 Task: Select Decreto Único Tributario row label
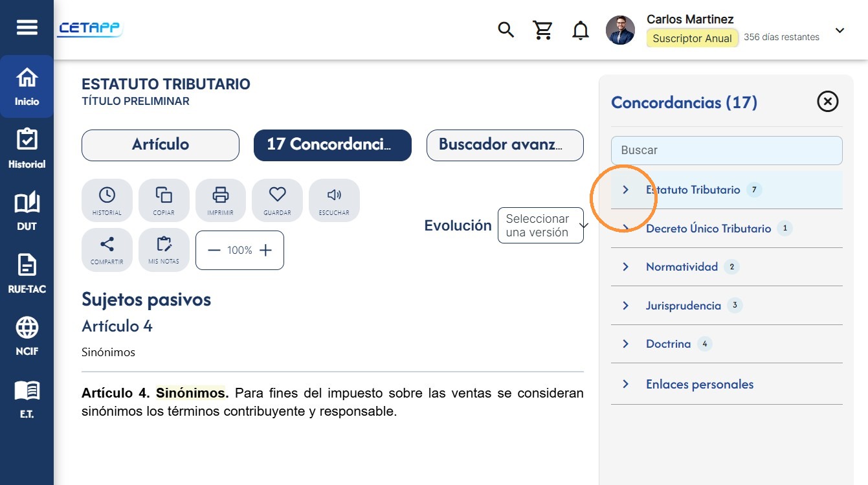tap(708, 229)
